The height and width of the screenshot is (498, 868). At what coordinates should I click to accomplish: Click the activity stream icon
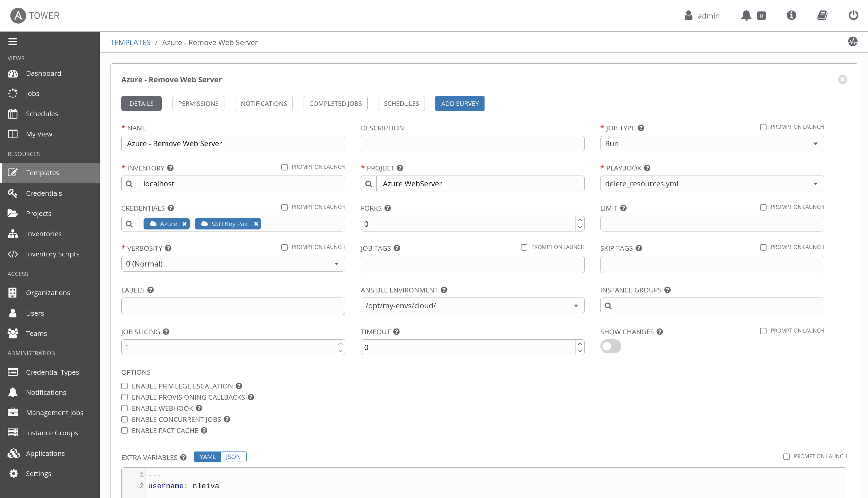coord(852,41)
